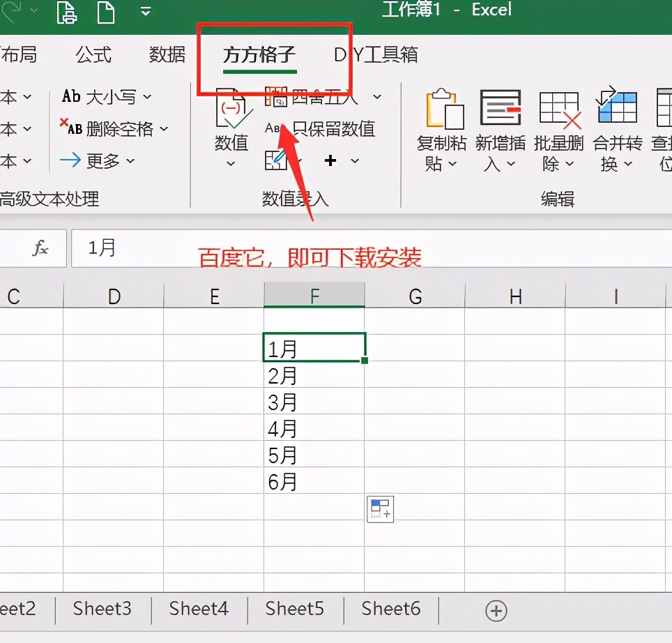Image resolution: width=672 pixels, height=643 pixels.
Task: Switch to Sheet6 tab
Action: 391,609
